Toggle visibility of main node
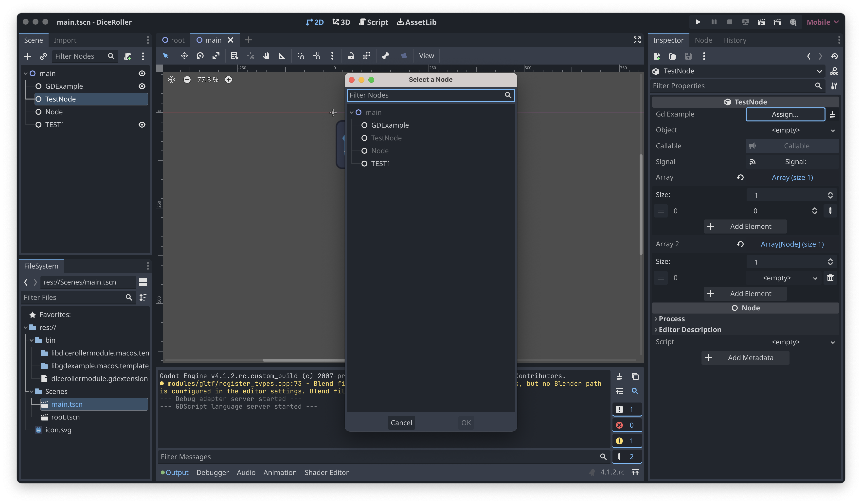This screenshot has height=504, width=862. 142,73
